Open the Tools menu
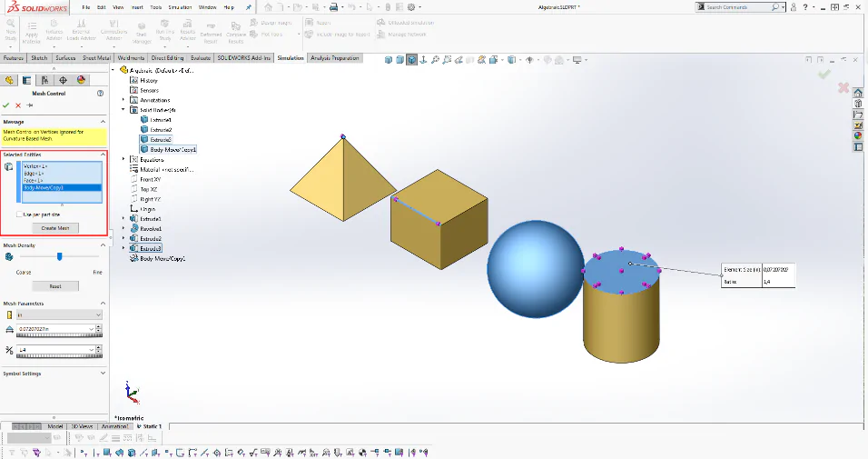Image resolution: width=868 pixels, height=459 pixels. (156, 7)
